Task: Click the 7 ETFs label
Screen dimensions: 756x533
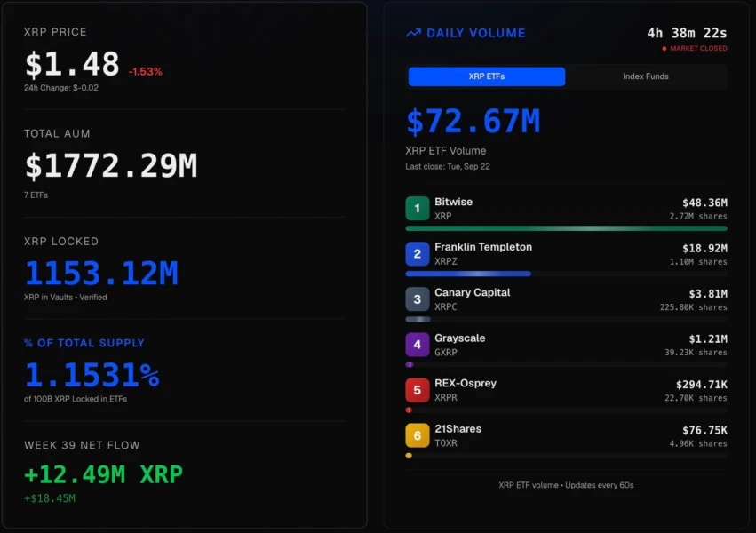Action: pyautogui.click(x=36, y=195)
